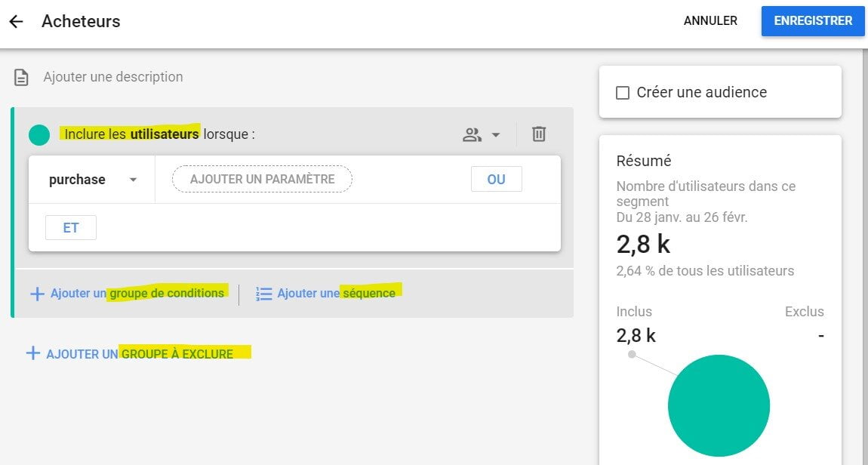Click plus icon before 'AJOUTER UN GROUPE À EXCLURE'
Image resolution: width=868 pixels, height=465 pixels.
click(32, 353)
